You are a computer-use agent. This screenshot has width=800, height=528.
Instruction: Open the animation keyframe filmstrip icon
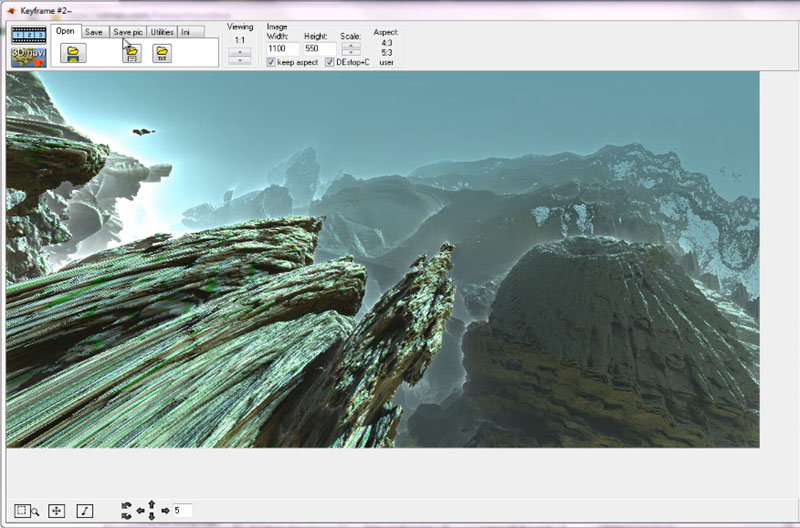coord(29,34)
